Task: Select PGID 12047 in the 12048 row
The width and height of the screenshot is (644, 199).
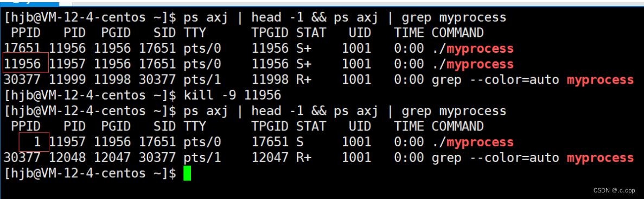Action: [x=112, y=158]
